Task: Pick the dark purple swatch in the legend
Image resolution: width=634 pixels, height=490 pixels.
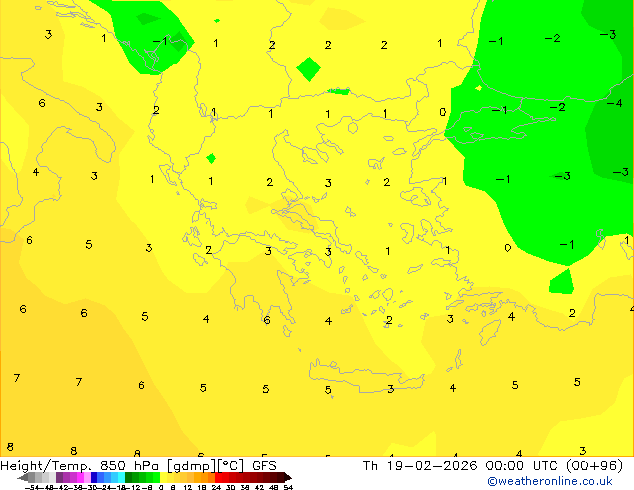Action: [59, 477]
